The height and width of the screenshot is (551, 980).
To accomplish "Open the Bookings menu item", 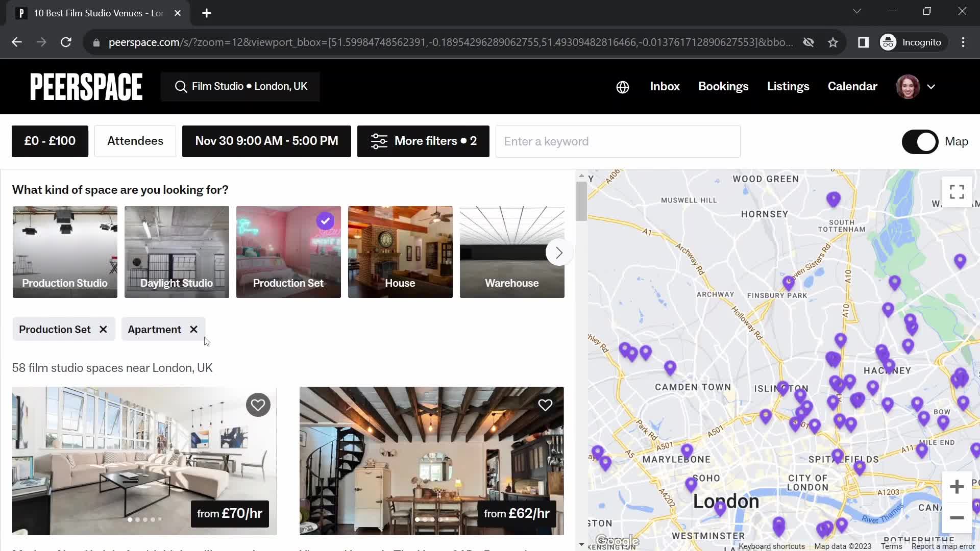I will (x=724, y=86).
